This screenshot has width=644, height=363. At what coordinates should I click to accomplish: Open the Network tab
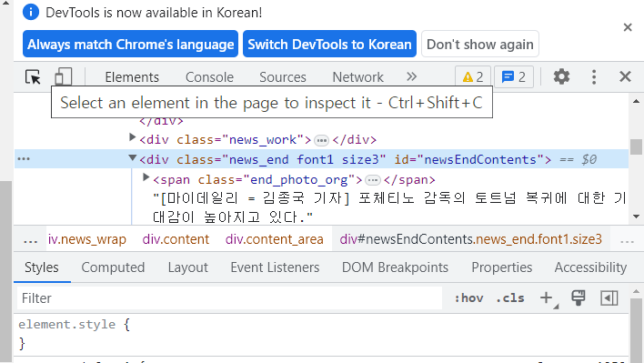[x=357, y=77]
